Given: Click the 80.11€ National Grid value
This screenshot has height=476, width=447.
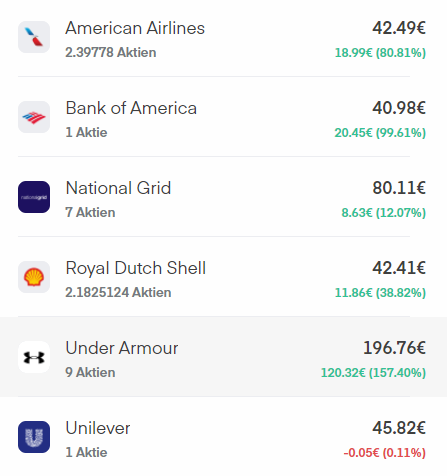Looking at the screenshot, I should [x=399, y=188].
